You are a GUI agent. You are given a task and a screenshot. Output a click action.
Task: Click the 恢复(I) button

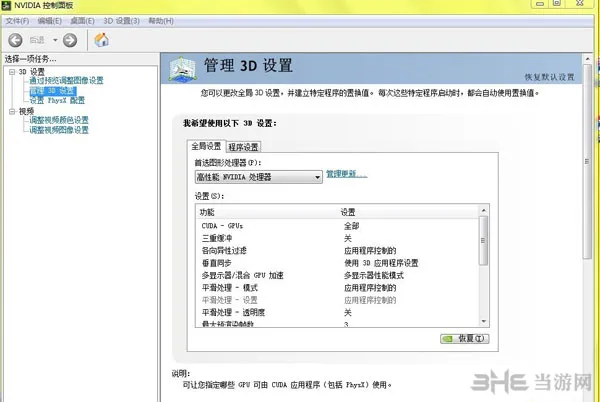coord(465,339)
